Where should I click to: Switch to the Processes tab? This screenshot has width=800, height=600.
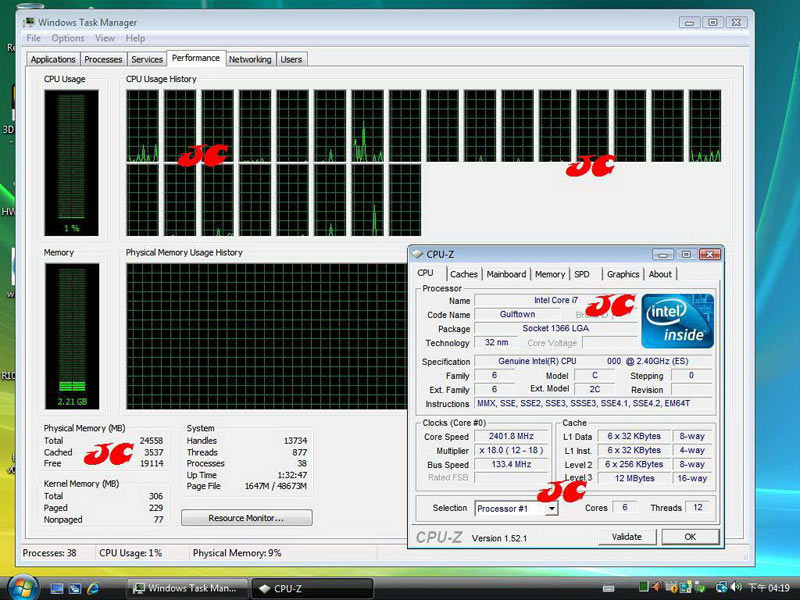(103, 60)
